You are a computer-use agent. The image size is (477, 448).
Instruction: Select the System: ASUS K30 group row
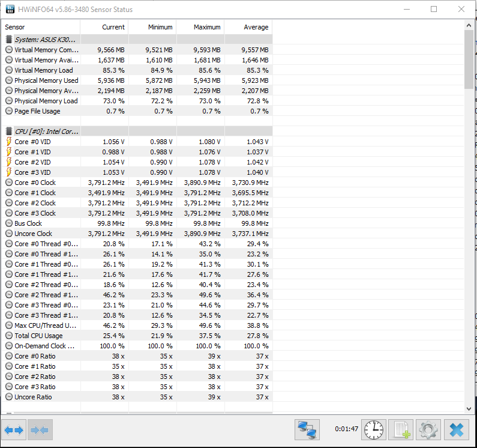(x=137, y=39)
